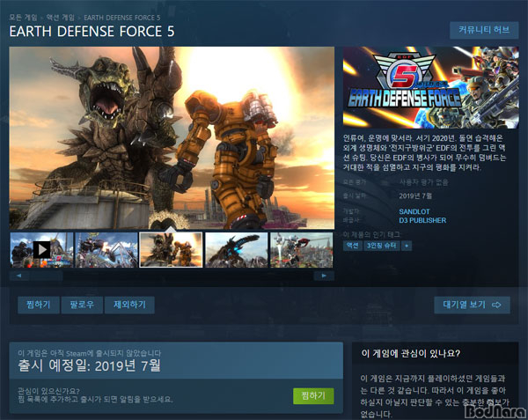The height and width of the screenshot is (420, 528).
Task: Click the EARTH DEFENSE FORCE 5 page title
Action: tap(92, 32)
